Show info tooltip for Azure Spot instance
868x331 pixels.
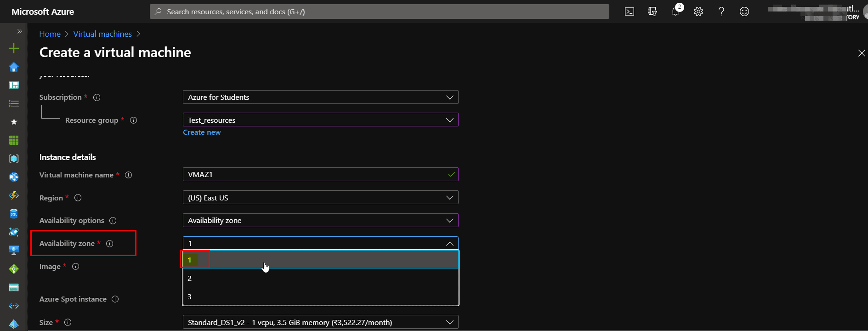(x=115, y=299)
